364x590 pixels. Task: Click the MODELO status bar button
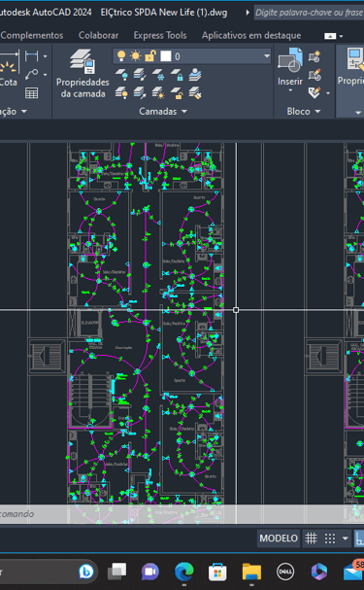click(279, 538)
